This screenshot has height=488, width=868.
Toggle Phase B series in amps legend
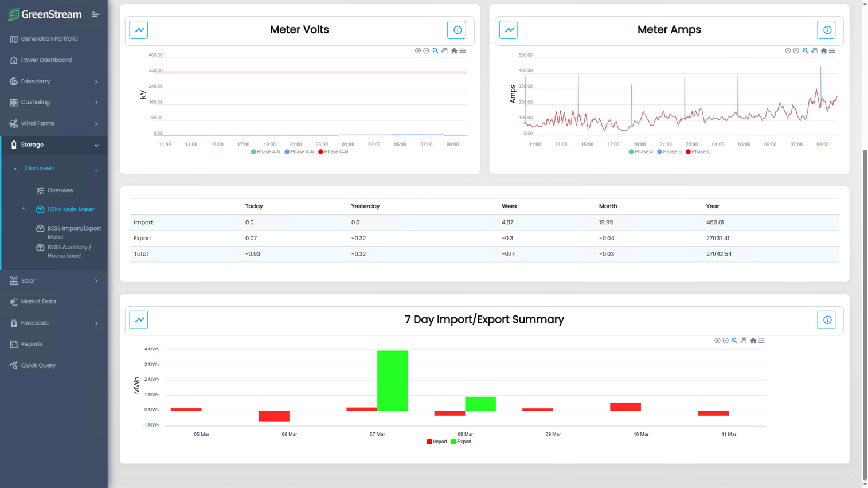click(x=669, y=152)
